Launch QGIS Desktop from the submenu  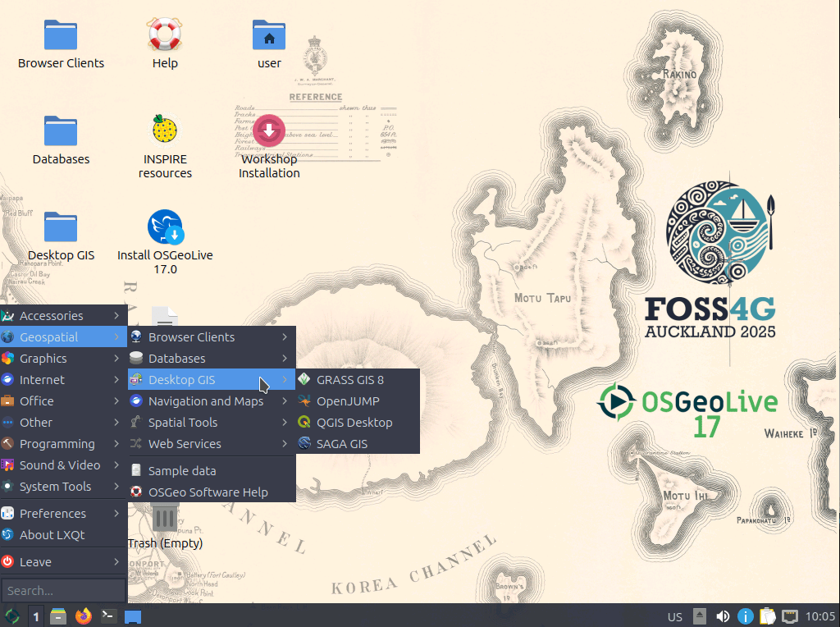click(x=358, y=423)
